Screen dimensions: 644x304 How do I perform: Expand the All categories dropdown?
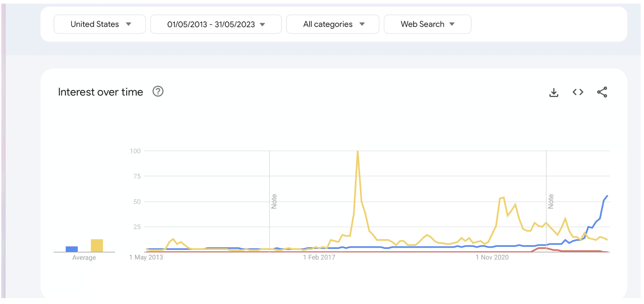click(333, 24)
